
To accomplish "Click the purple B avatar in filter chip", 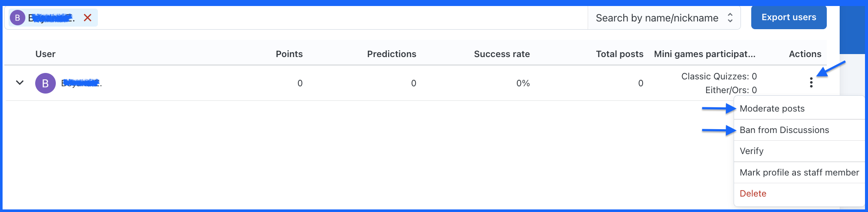I will tap(18, 18).
